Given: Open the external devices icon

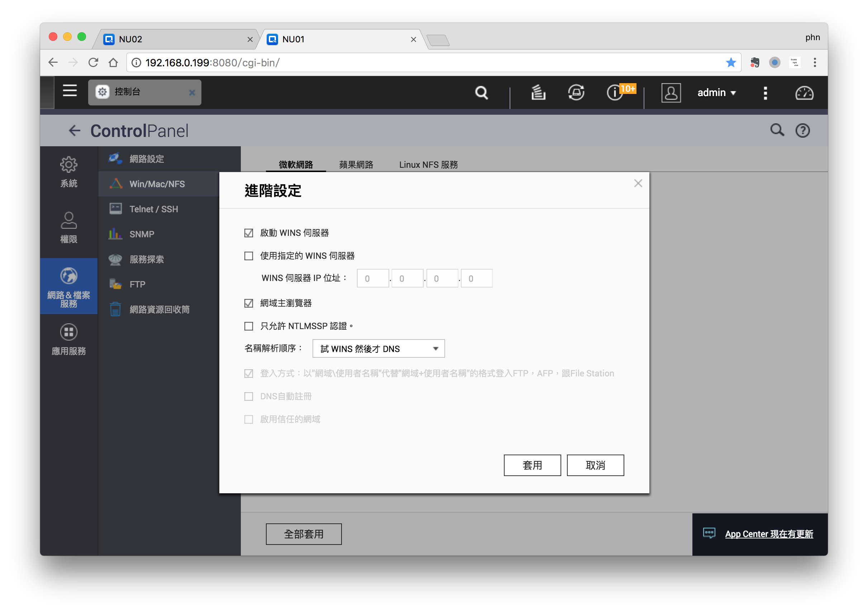Looking at the screenshot, I should click(x=576, y=92).
